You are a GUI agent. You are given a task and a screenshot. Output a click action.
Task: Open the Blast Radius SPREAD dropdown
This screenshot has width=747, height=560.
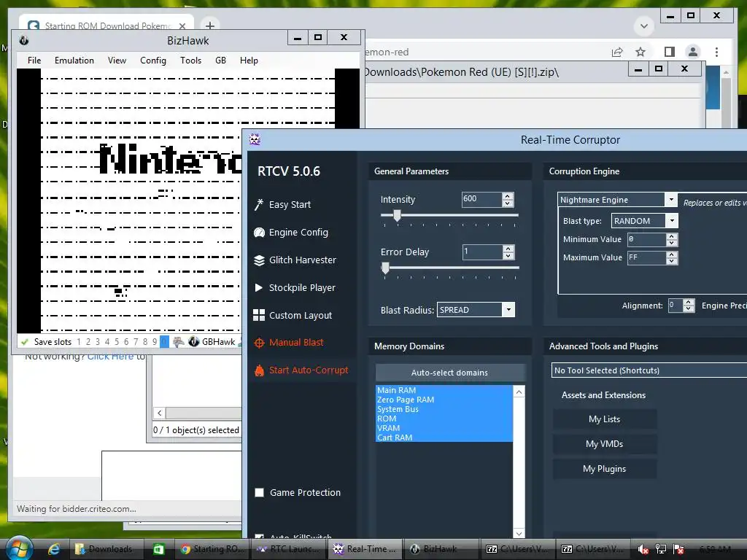(508, 309)
